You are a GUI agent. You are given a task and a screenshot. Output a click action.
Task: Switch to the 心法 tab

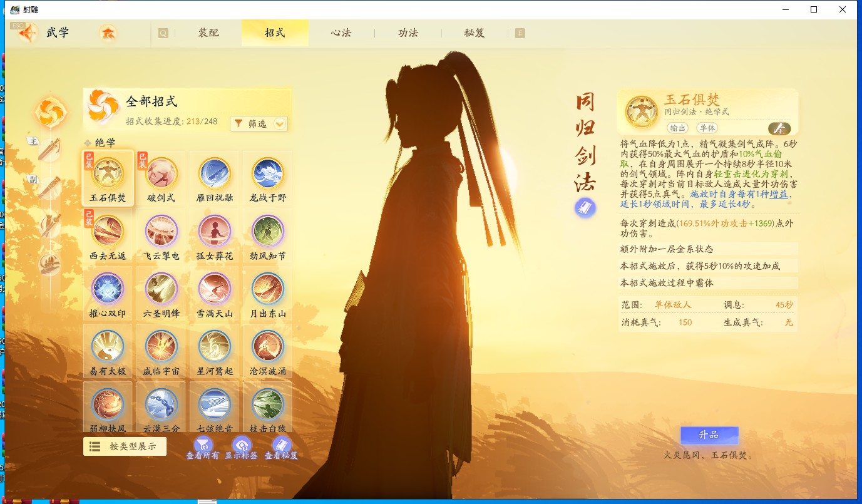[341, 33]
